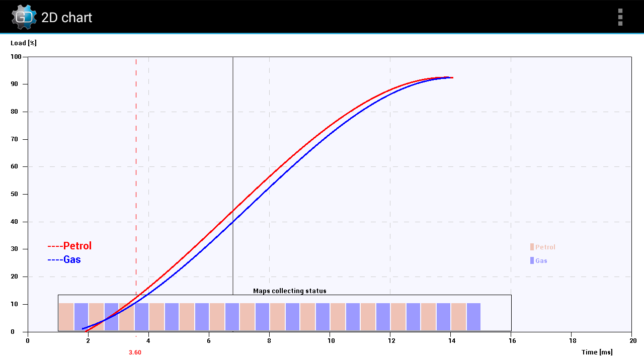Click the 100 tick on the Load axis
Image resolution: width=644 pixels, height=362 pixels.
16,57
